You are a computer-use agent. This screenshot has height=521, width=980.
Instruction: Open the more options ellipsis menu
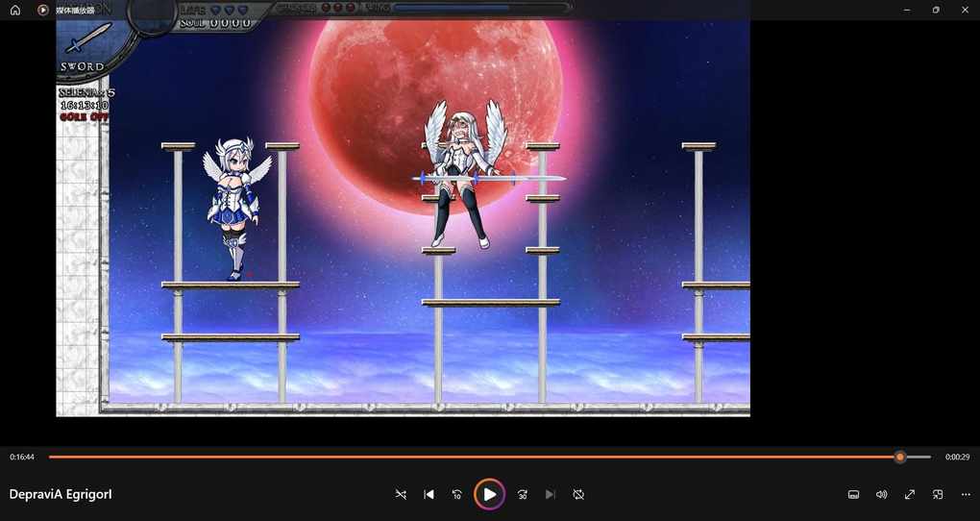tap(966, 494)
